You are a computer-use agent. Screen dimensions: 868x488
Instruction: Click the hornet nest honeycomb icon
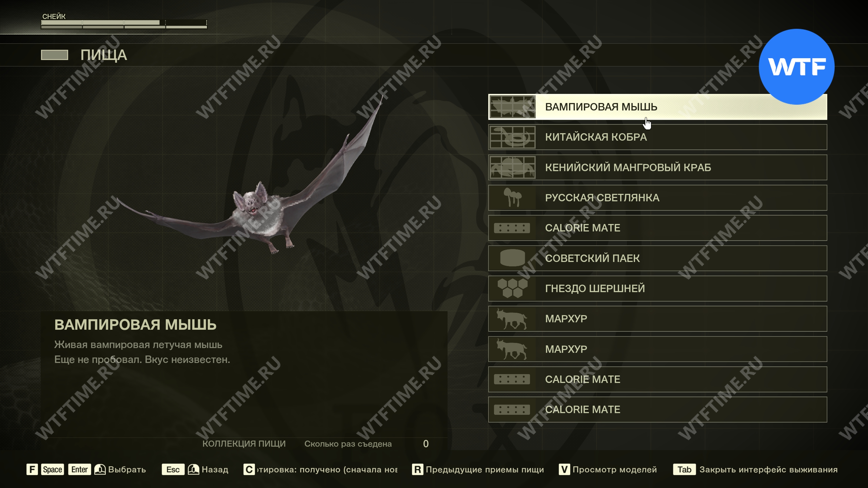point(512,288)
